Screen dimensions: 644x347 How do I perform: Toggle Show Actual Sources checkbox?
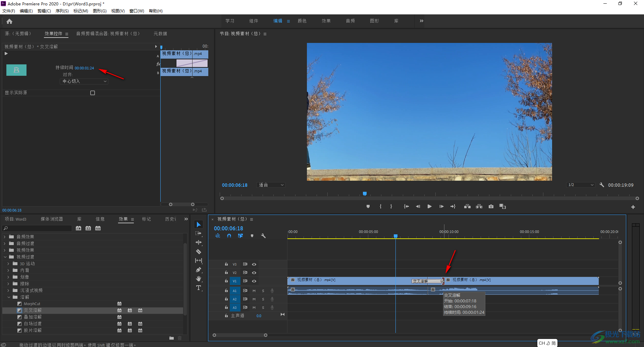93,93
